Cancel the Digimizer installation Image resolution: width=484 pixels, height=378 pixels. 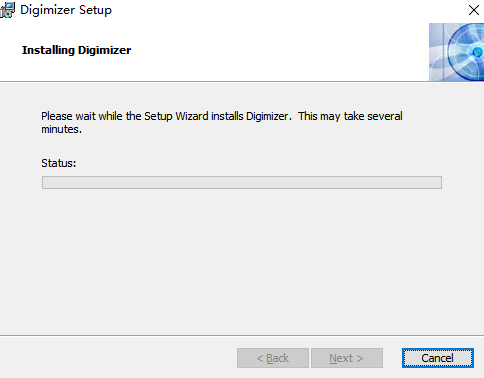(438, 358)
